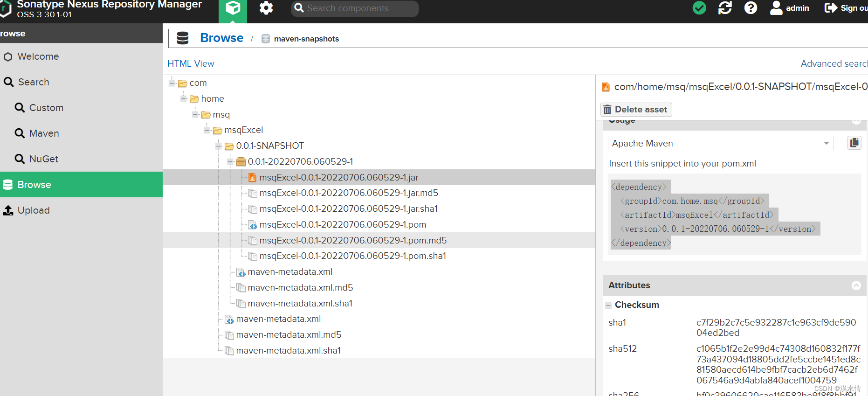Open the Advanced search link
This screenshot has height=396, width=868.
pyautogui.click(x=834, y=63)
